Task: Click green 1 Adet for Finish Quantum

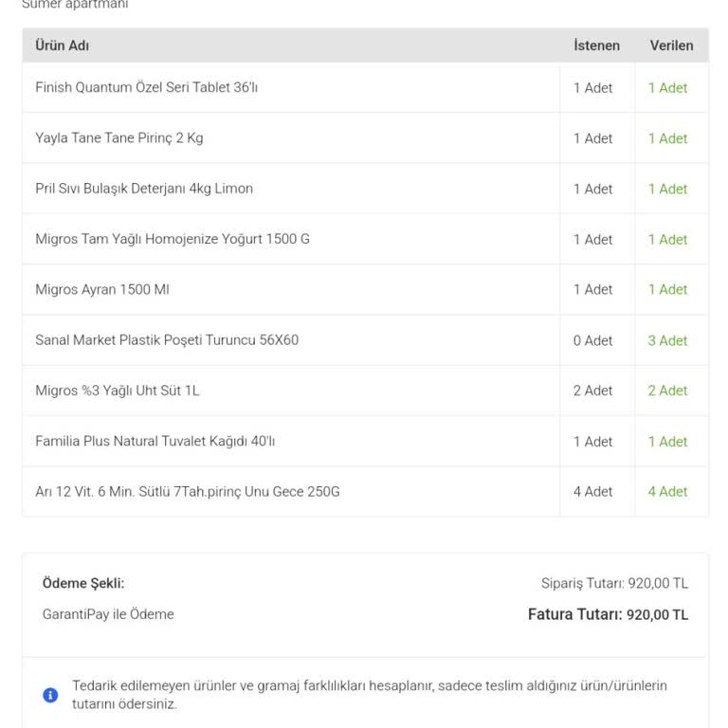Action: point(667,88)
